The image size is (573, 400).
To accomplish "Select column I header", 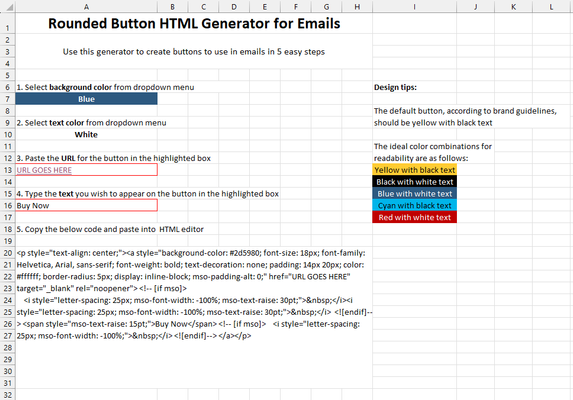I will [414, 7].
